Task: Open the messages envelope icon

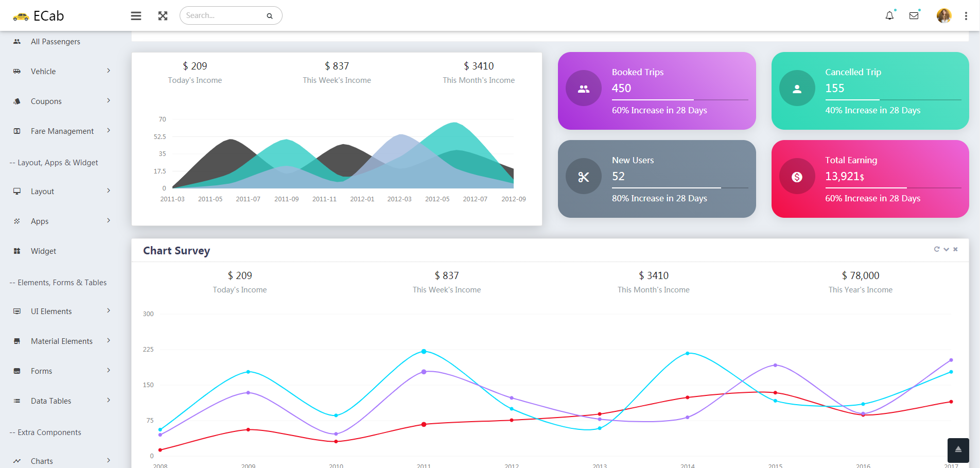Action: click(x=914, y=15)
